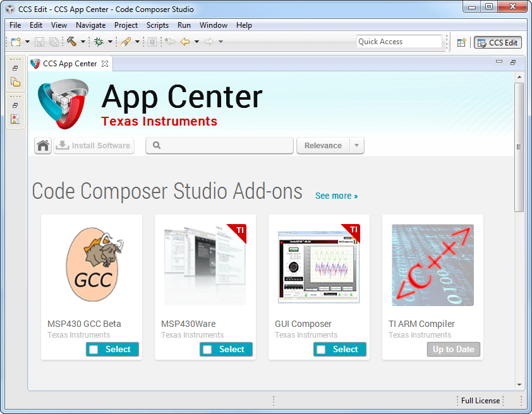Image resolution: width=532 pixels, height=414 pixels.
Task: Click the flashlight Search toolbar icon
Action: coord(126,42)
